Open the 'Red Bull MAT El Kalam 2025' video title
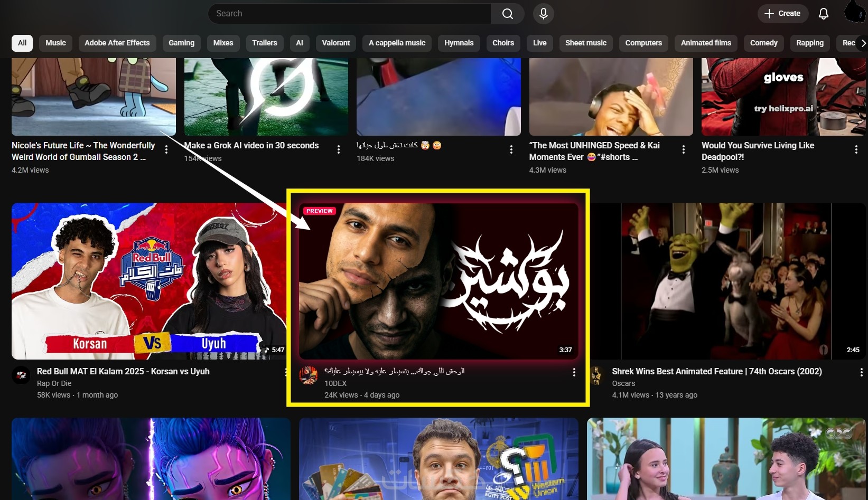Viewport: 868px width, 500px height. pos(123,371)
